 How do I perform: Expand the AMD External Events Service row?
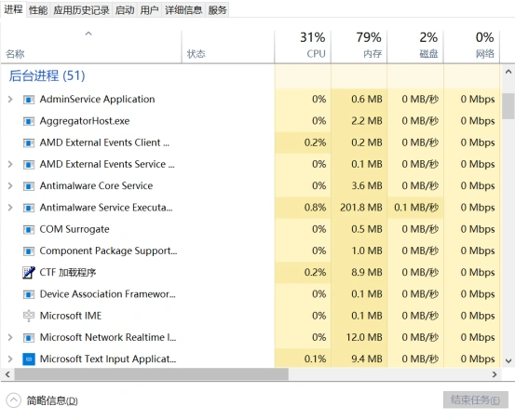pos(10,164)
